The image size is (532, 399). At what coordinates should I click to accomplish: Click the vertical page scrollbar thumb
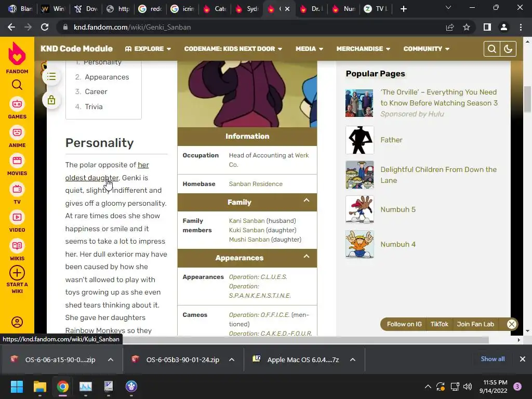pos(527,99)
